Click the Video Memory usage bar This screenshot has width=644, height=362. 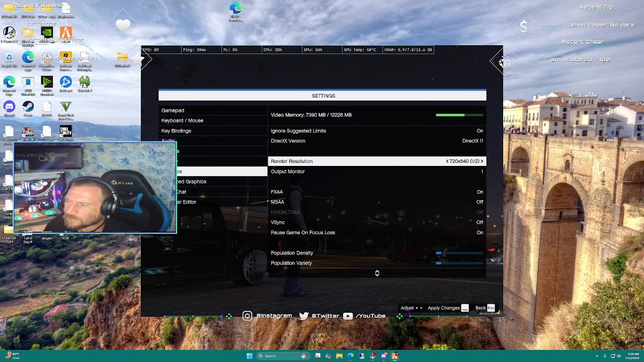tap(459, 115)
